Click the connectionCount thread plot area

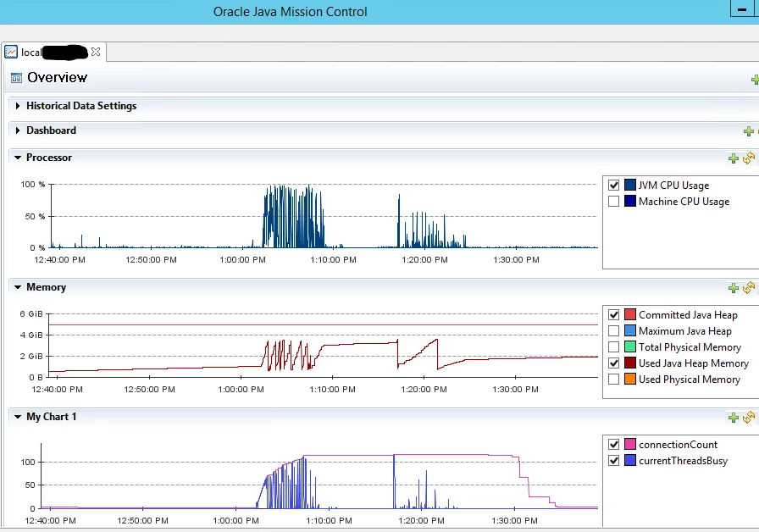(319, 476)
